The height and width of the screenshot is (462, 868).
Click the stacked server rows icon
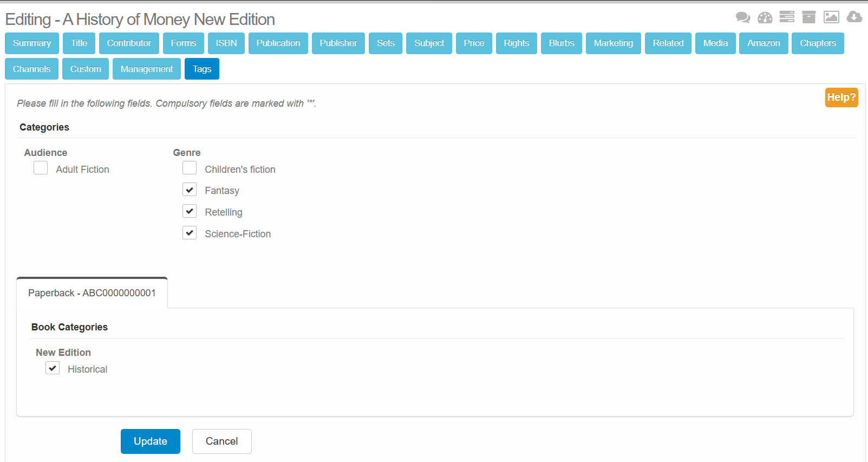point(787,17)
